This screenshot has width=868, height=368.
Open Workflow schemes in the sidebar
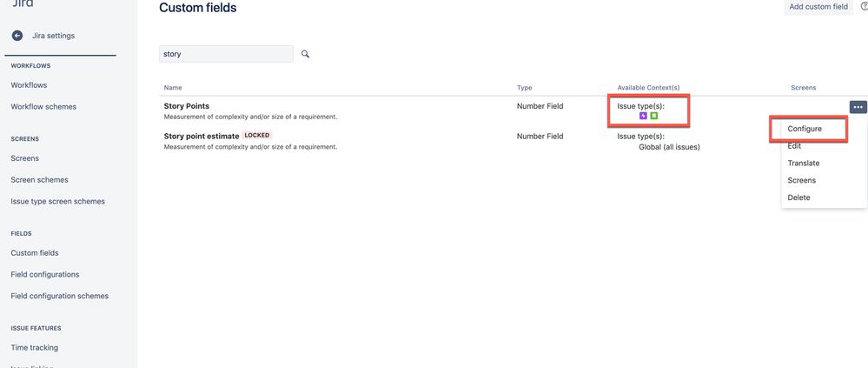click(43, 106)
